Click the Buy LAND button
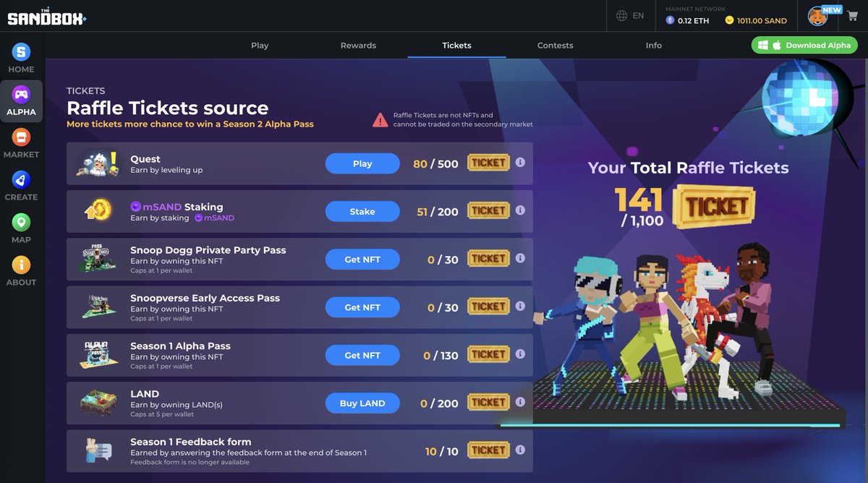The image size is (868, 483). (x=362, y=403)
